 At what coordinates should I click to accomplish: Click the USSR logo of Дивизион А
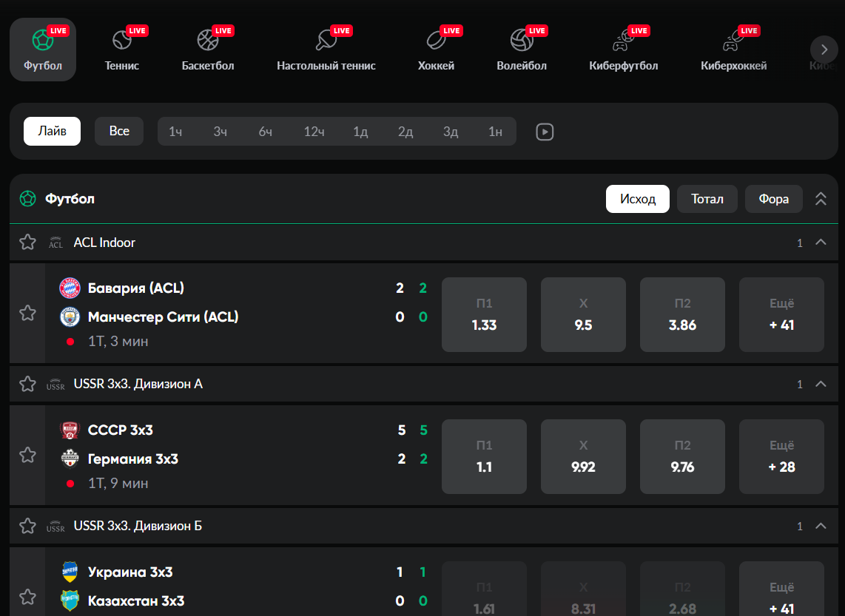click(55, 385)
